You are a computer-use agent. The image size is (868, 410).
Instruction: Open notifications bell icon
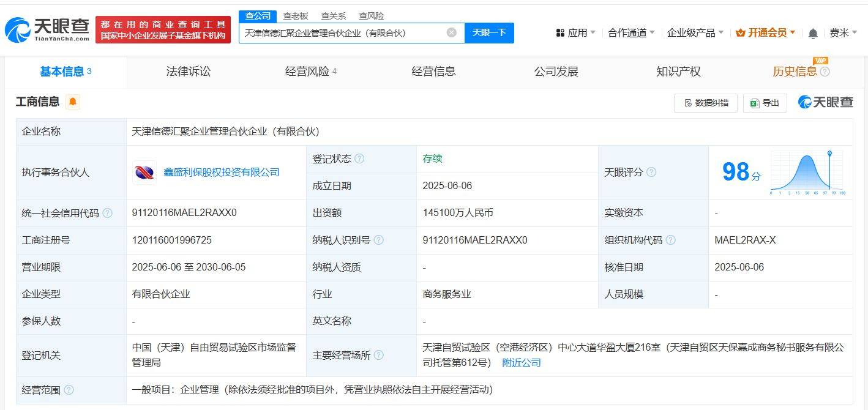(x=813, y=33)
